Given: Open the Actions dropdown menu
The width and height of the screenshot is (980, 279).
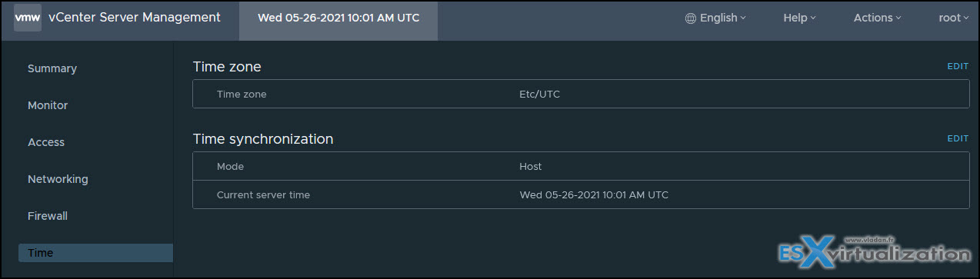Looking at the screenshot, I should [x=878, y=18].
